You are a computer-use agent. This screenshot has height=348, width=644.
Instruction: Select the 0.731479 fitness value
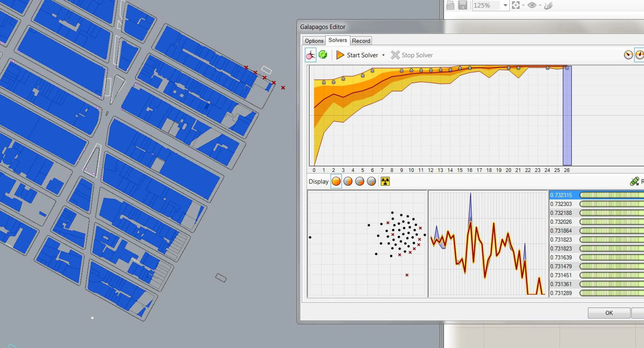pyautogui.click(x=561, y=266)
